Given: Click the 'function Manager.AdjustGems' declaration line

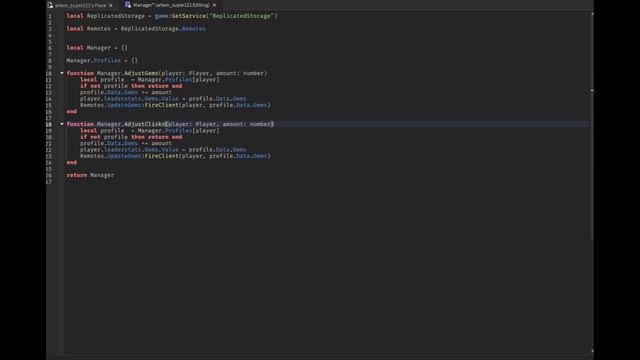Looking at the screenshot, I should click(x=167, y=73).
